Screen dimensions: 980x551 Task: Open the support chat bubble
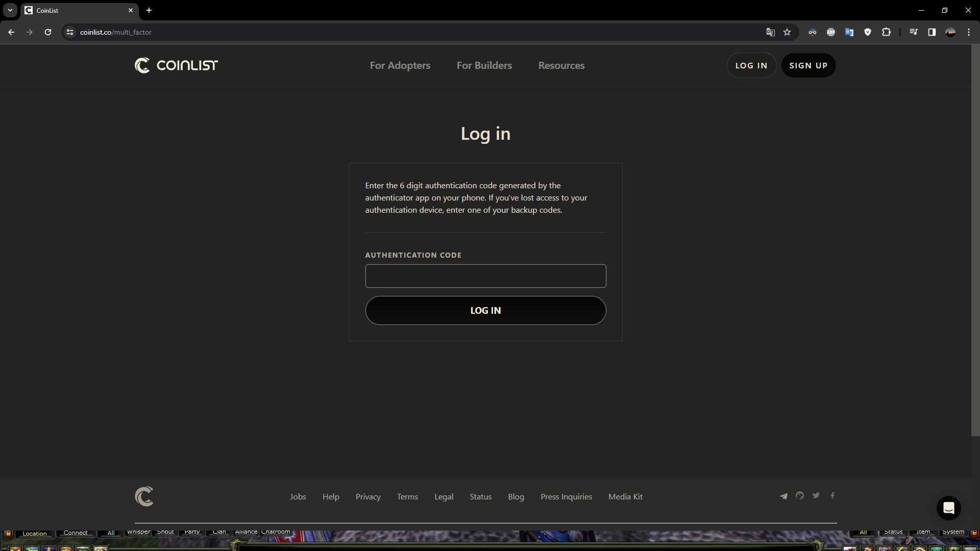pos(949,508)
